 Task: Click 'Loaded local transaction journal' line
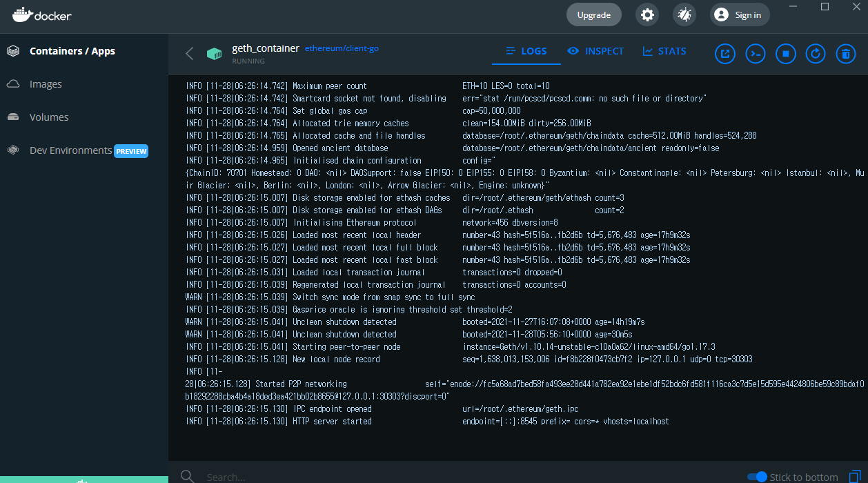click(x=374, y=273)
